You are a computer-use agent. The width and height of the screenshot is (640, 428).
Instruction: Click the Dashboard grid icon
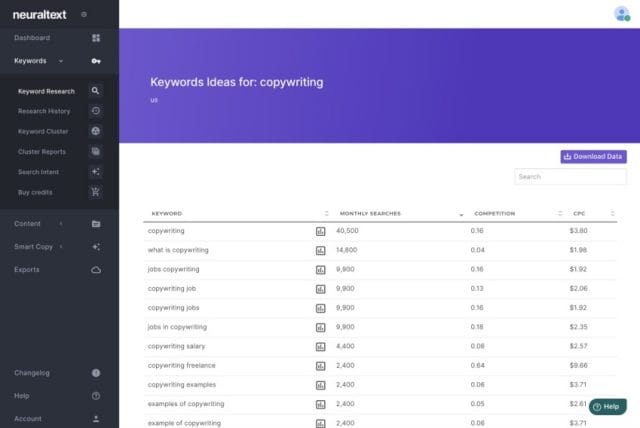96,38
